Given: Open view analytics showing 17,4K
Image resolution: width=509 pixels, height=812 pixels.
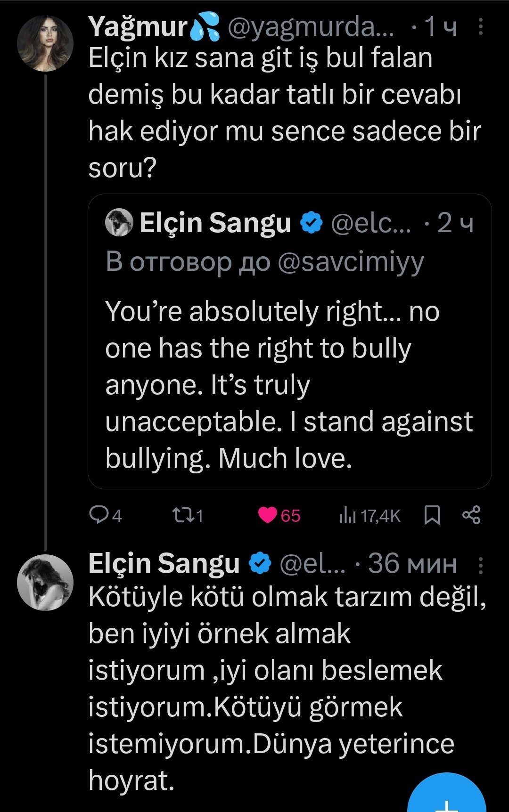Looking at the screenshot, I should click(347, 516).
